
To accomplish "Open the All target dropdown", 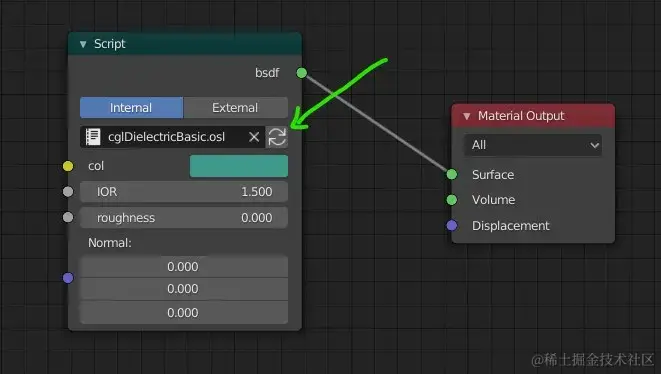I will coord(533,145).
